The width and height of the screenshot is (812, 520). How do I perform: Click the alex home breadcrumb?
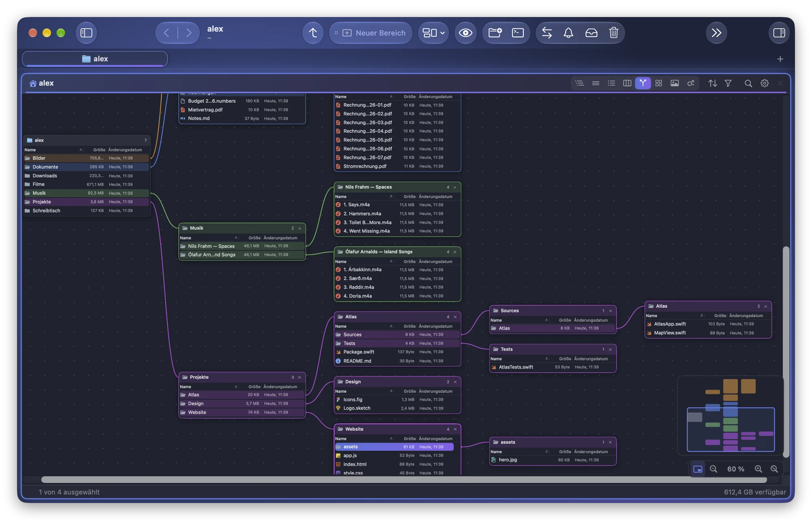tap(41, 83)
